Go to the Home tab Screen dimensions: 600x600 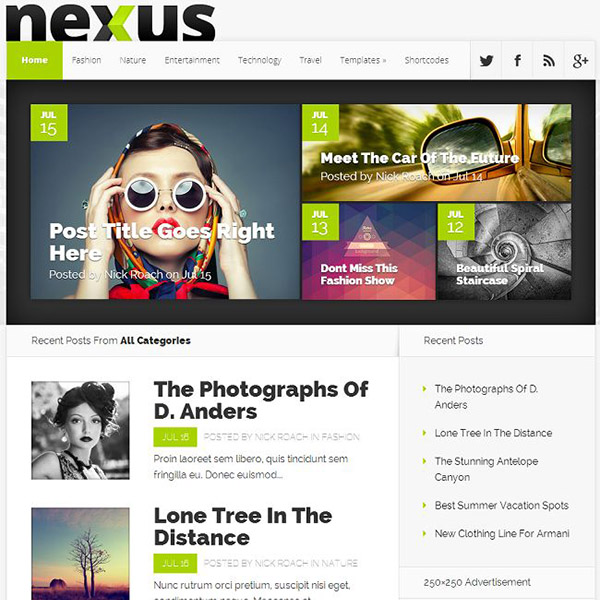[34, 60]
